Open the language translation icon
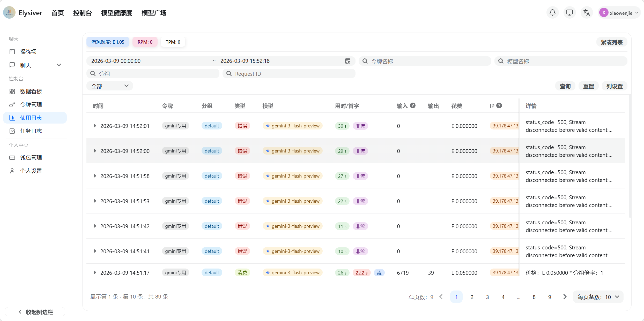Viewport: 644px width, 321px height. pos(587,13)
